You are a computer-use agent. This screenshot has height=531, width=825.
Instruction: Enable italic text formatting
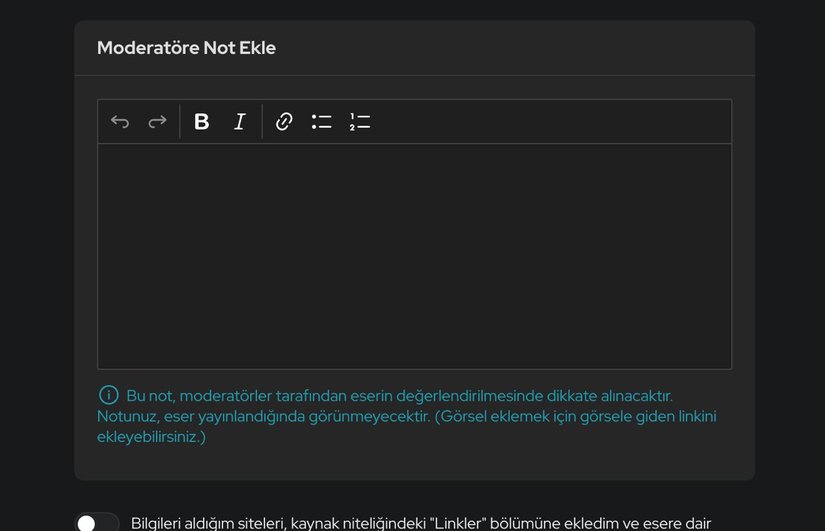(239, 122)
